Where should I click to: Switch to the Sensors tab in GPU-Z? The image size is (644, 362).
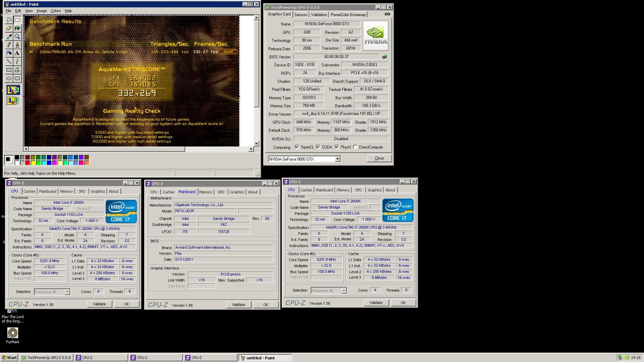coord(301,14)
